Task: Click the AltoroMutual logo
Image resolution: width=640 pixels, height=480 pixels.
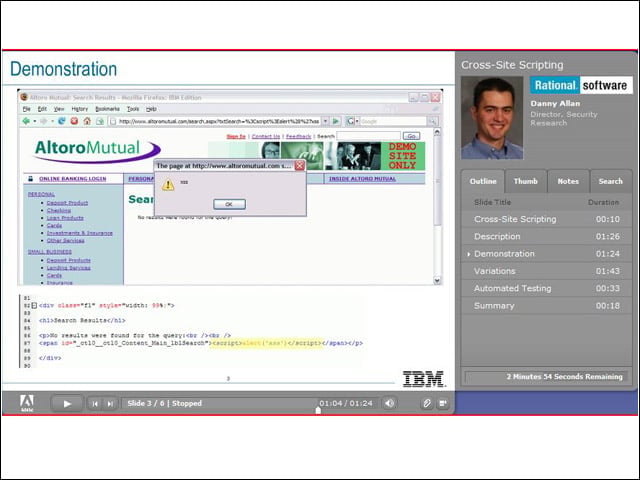Action: click(97, 151)
